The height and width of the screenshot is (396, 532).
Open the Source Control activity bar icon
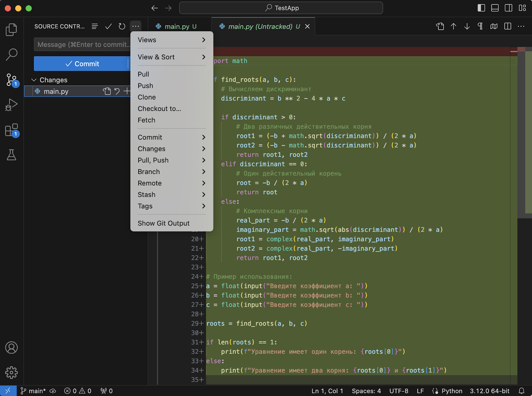(12, 80)
